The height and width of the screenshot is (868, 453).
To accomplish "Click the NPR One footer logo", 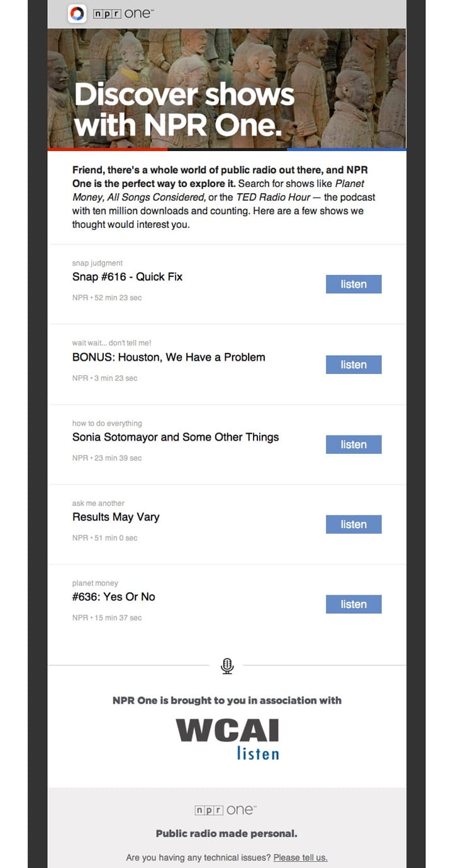I will tap(226, 810).
